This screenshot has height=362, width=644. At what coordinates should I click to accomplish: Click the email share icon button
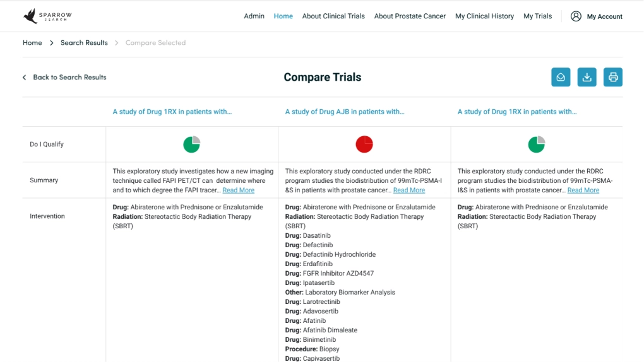[561, 77]
